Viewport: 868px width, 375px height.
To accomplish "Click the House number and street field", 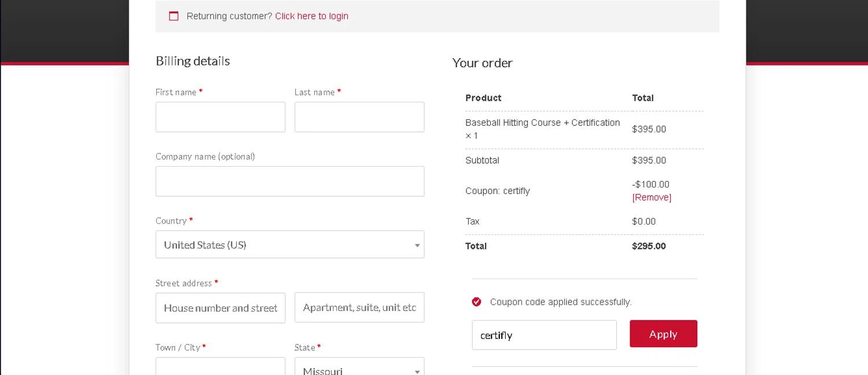I will pos(220,308).
